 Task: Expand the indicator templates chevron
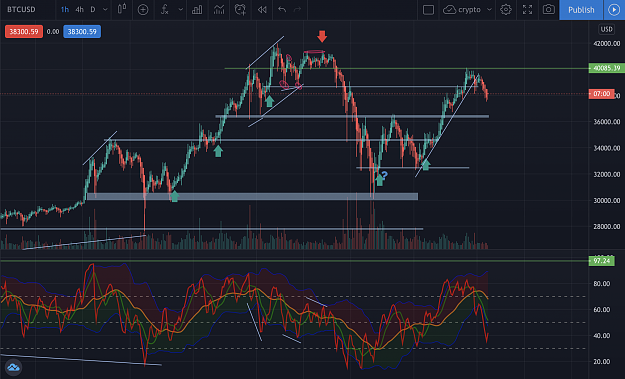(x=181, y=10)
